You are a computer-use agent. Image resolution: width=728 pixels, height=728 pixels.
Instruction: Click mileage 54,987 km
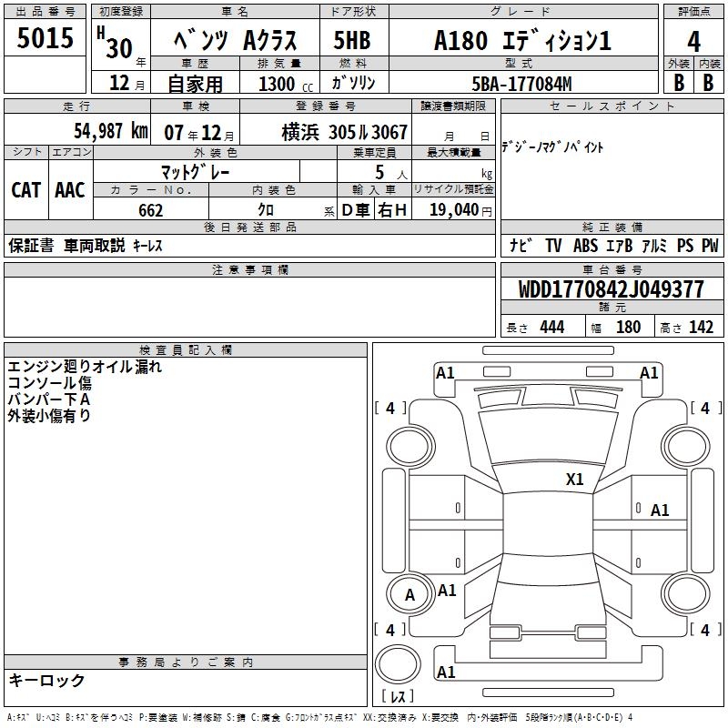click(111, 131)
